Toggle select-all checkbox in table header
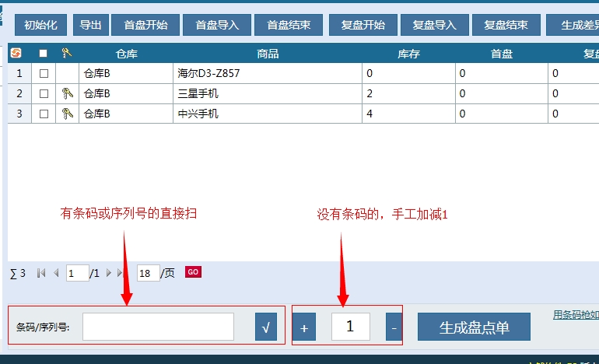Screen dimensions: 599x364 pos(43,54)
